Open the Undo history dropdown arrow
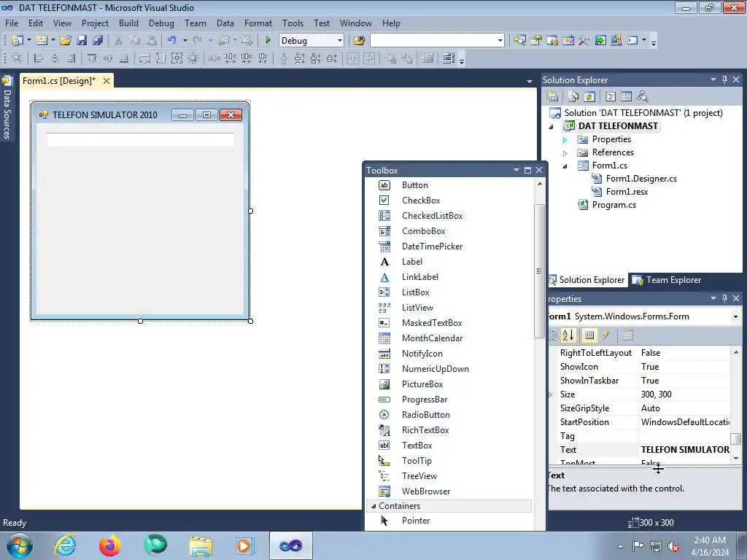This screenshot has width=747, height=560. (x=185, y=41)
